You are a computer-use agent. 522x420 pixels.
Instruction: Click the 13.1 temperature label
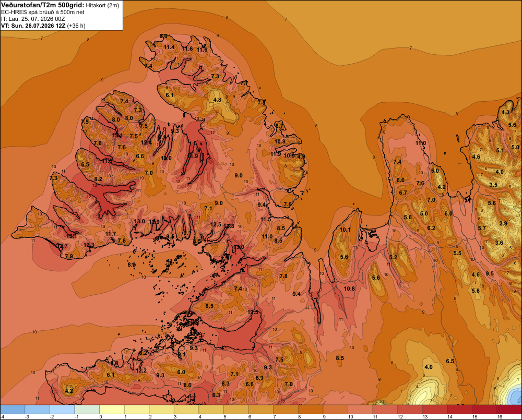(x=72, y=236)
